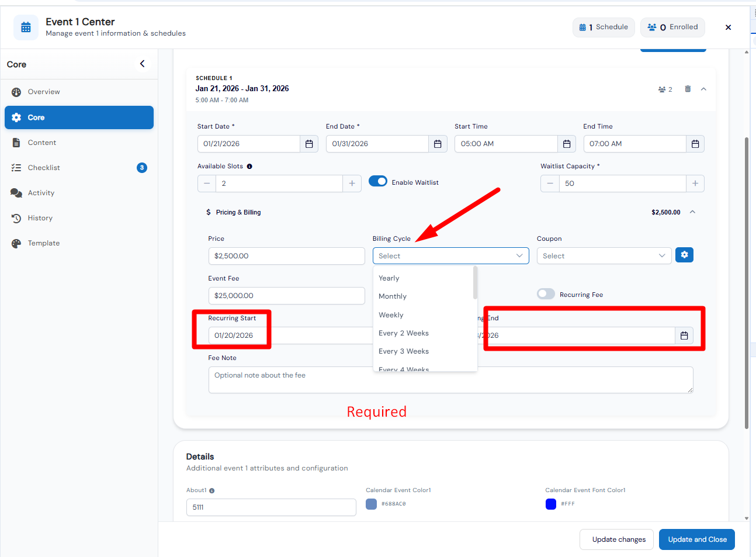Open coupon settings gear button
Screen dimensions: 756x557
pyautogui.click(x=684, y=255)
